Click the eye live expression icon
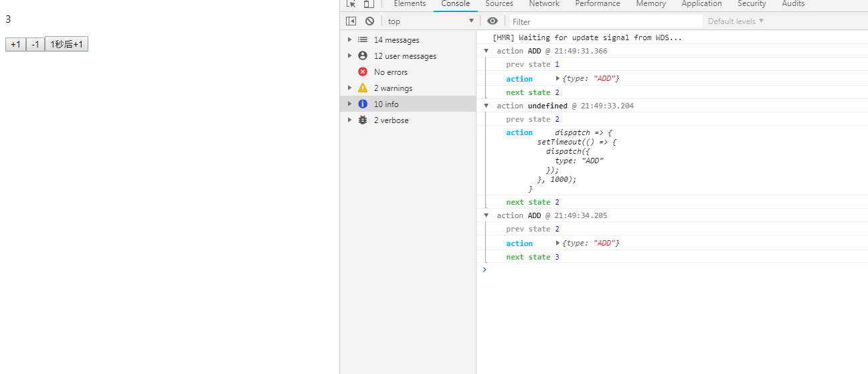Screen dimensions: 868x374 (x=493, y=21)
